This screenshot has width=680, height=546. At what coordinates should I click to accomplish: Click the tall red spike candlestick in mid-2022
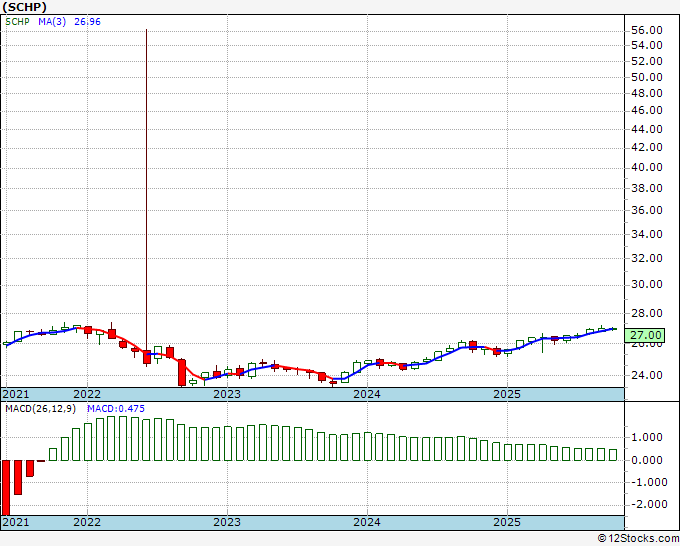[x=147, y=198]
